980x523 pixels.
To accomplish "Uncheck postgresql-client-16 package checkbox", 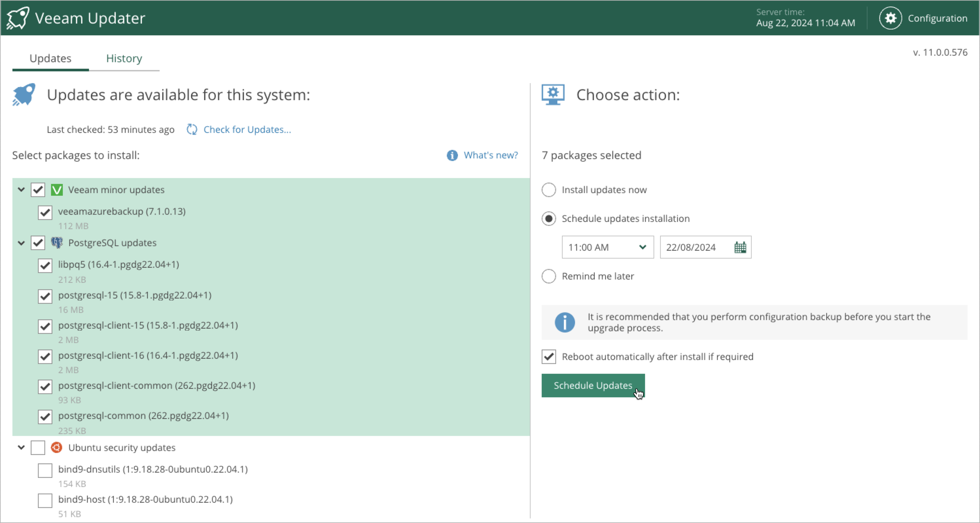I will [x=45, y=357].
